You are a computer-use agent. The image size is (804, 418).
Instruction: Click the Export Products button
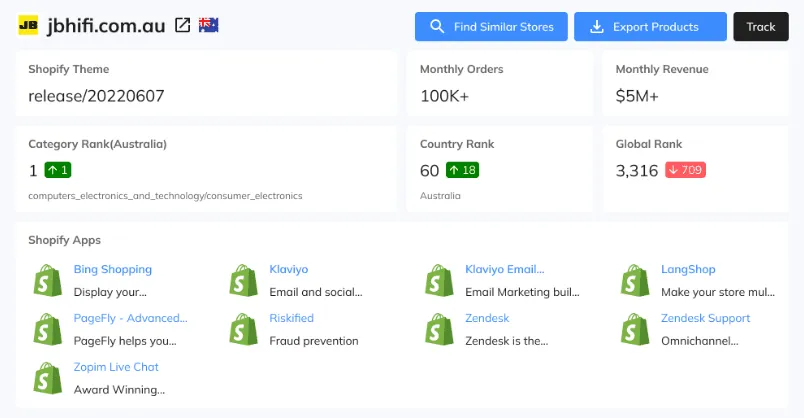(650, 27)
